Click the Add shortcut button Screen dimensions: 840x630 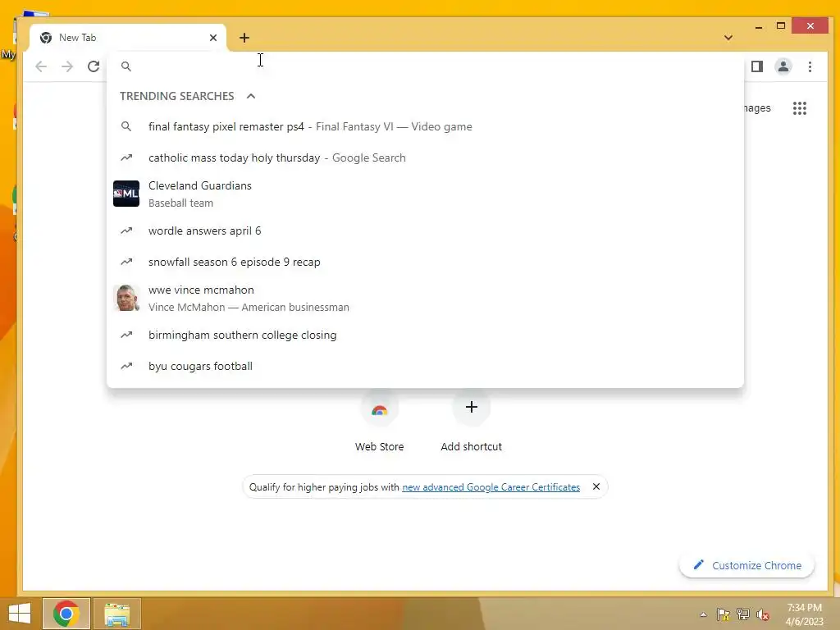coord(472,422)
